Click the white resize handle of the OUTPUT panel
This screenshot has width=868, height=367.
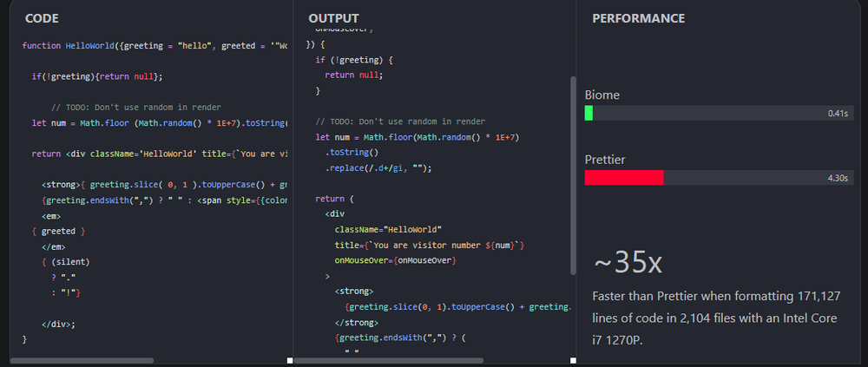[x=573, y=360]
